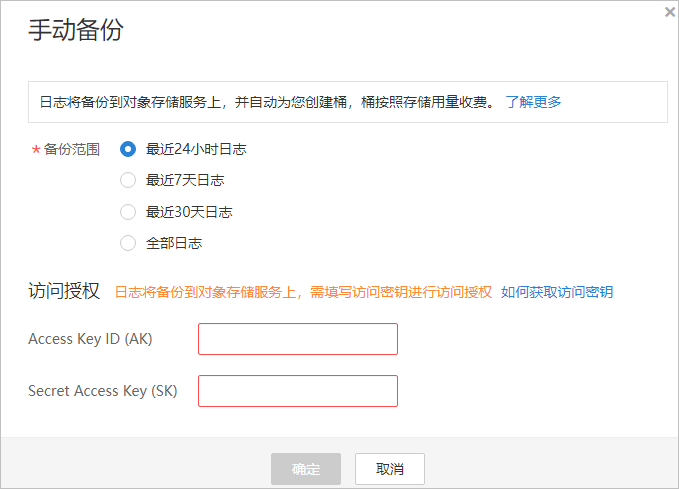Click the storage billing notice text
The height and width of the screenshot is (489, 679).
click(x=266, y=102)
